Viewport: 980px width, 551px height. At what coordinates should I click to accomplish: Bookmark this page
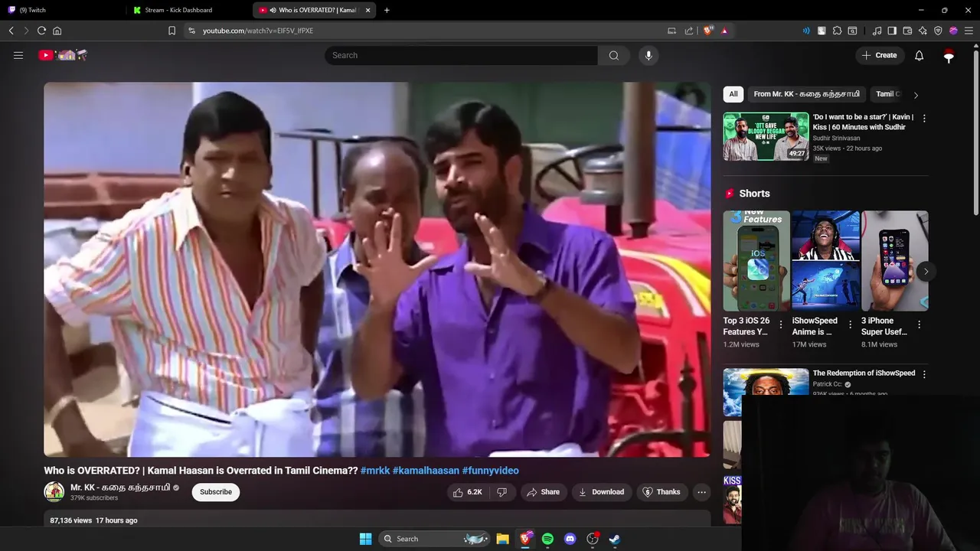coord(171,31)
